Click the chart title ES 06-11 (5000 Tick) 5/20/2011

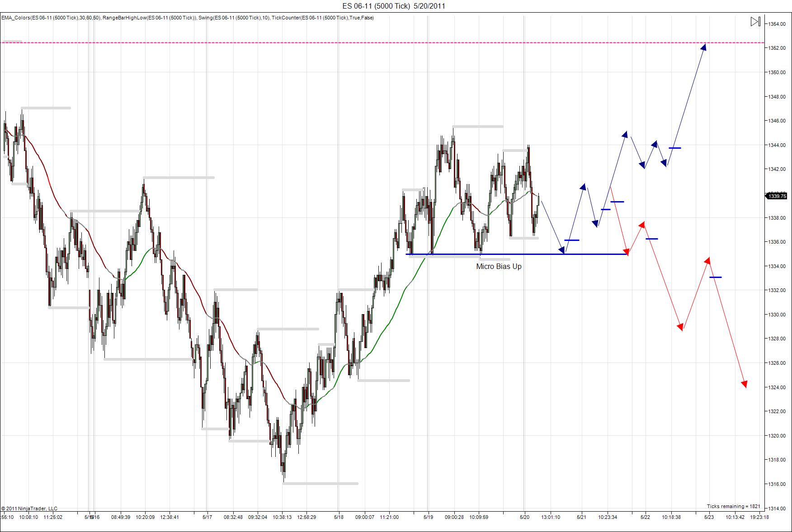point(393,6)
